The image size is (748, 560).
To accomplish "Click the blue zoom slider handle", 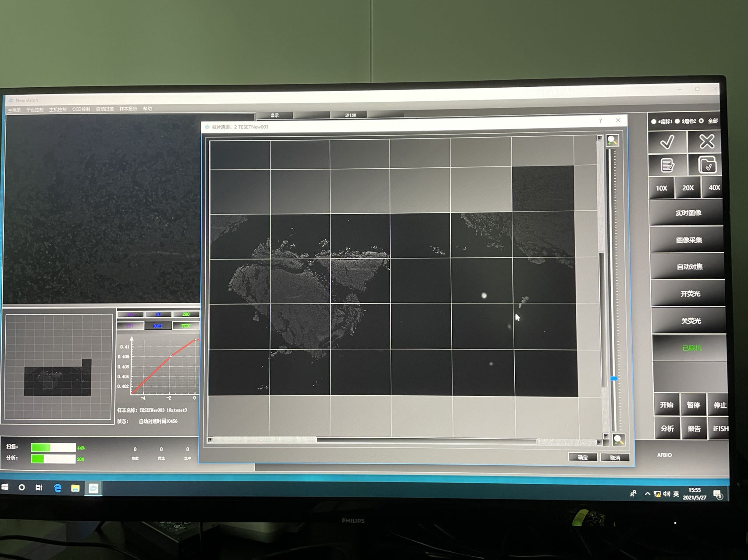I will point(614,378).
